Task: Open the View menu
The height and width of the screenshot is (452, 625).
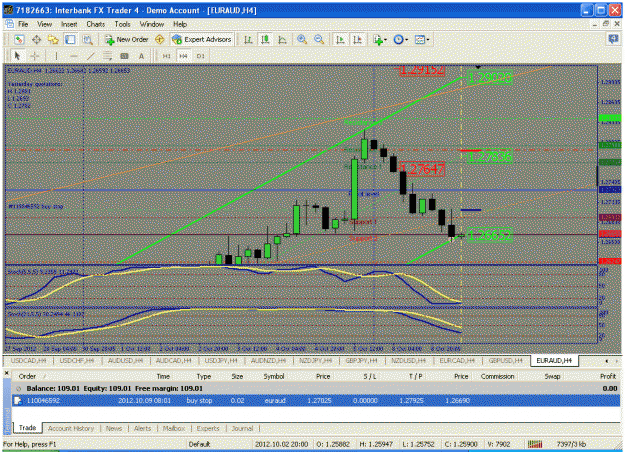Action: pyautogui.click(x=45, y=24)
